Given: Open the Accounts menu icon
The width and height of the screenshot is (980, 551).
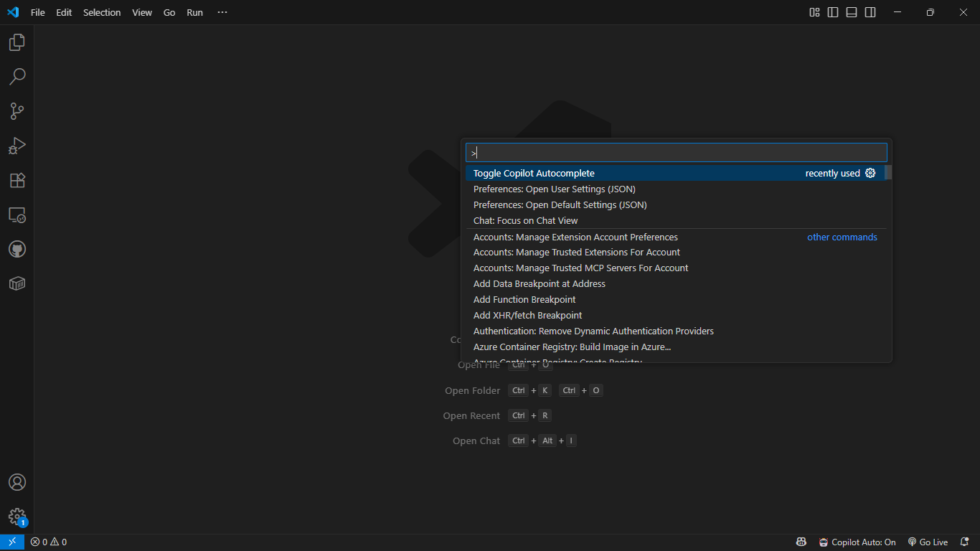Looking at the screenshot, I should (17, 482).
